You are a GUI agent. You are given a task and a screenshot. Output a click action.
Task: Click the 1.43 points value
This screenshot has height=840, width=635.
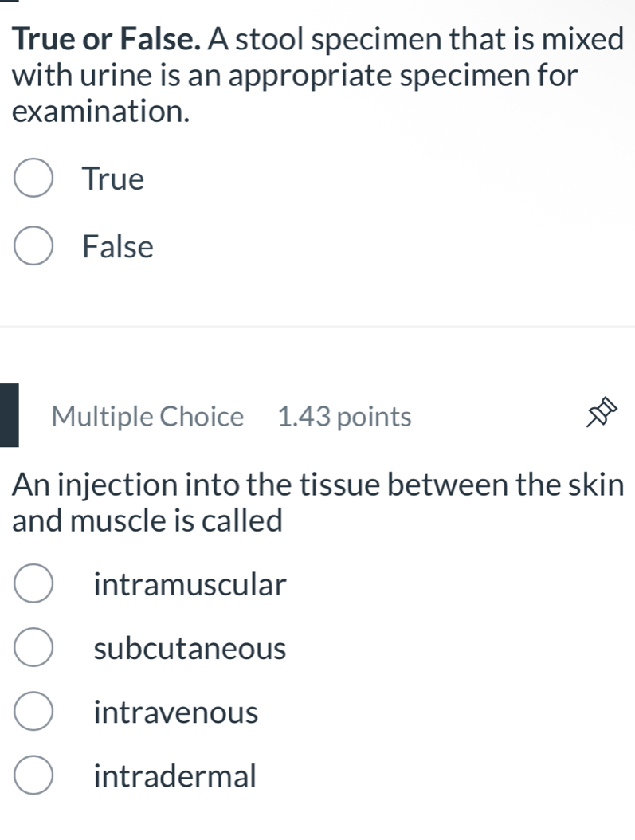[344, 416]
